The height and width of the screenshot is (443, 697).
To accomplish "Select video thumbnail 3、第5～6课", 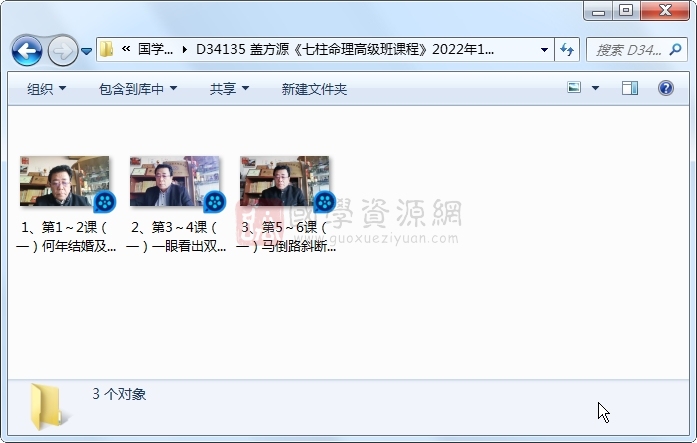I will pos(284,181).
